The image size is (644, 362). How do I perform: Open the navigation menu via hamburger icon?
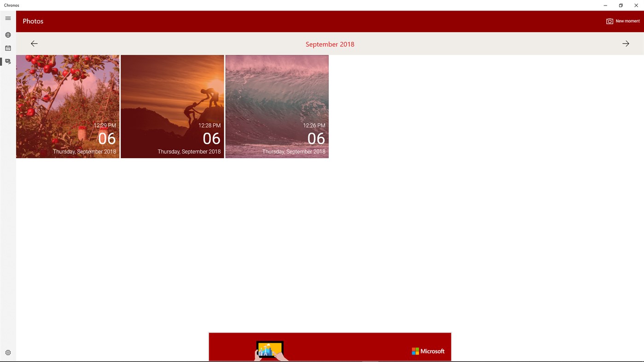tap(7, 18)
